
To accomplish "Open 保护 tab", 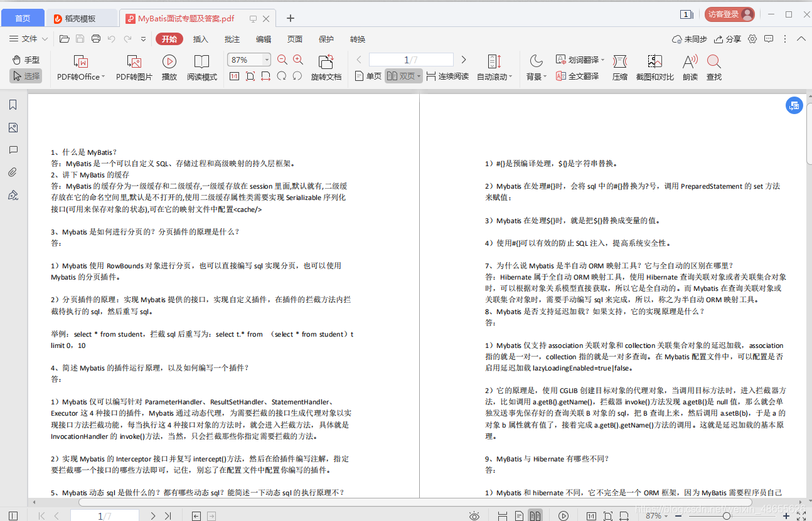I will tap(326, 39).
